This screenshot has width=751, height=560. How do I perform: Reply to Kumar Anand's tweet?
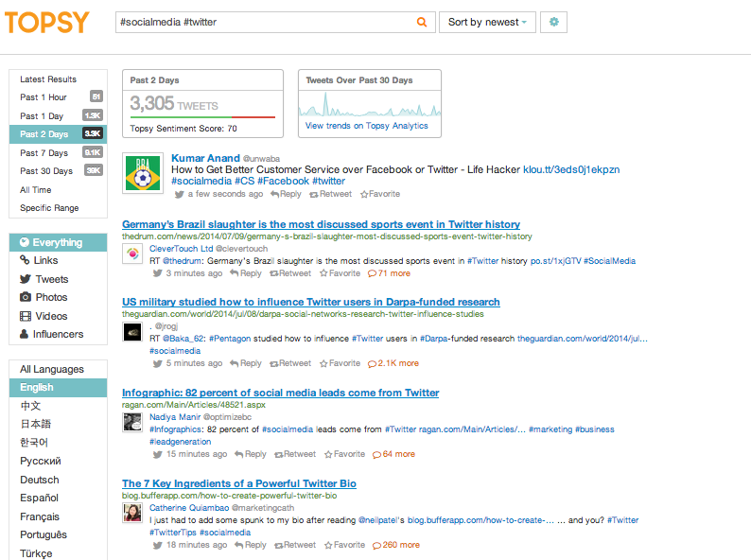(x=286, y=194)
